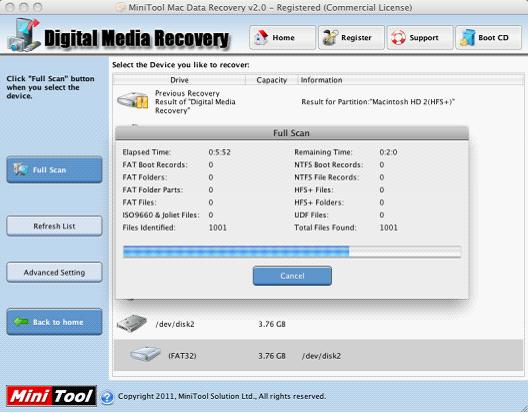The image size is (529, 413).
Task: Click the Register keys icon
Action: 330,37
